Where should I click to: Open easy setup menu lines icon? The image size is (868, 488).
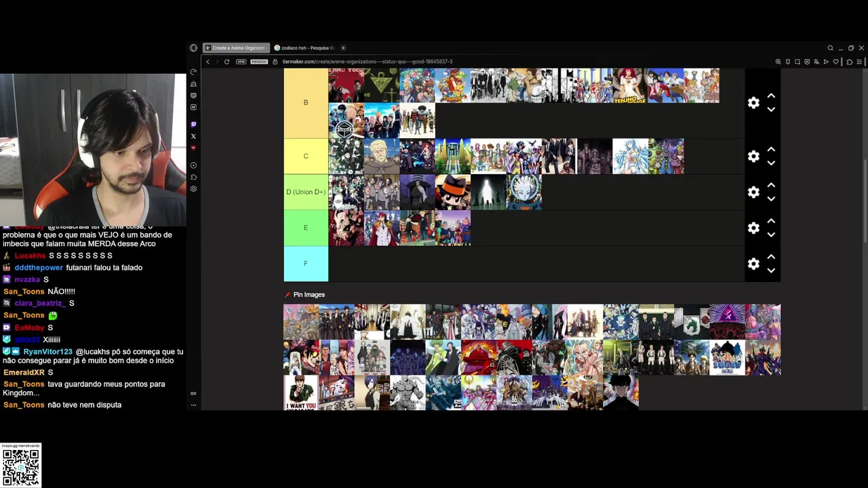click(x=860, y=62)
